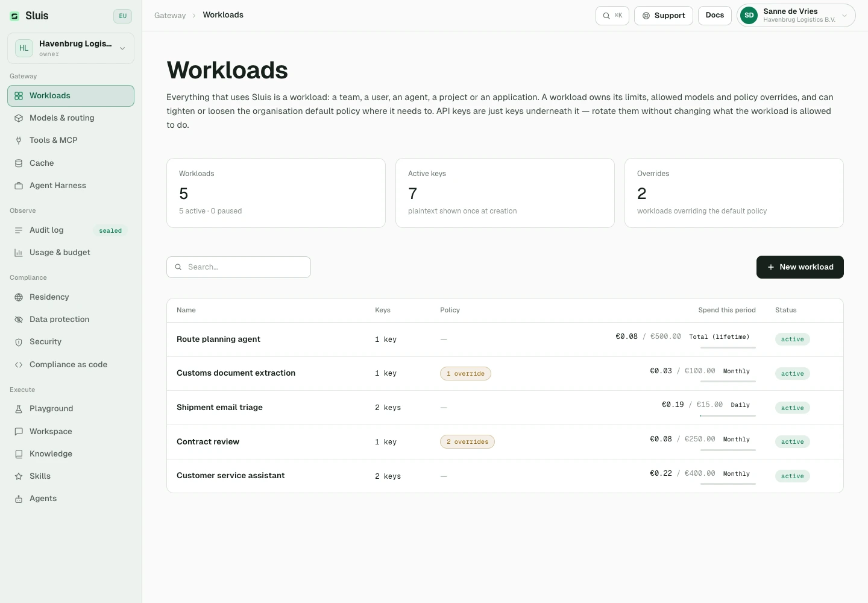868x603 pixels.
Task: Click the Audit log lines icon
Action: click(x=19, y=230)
